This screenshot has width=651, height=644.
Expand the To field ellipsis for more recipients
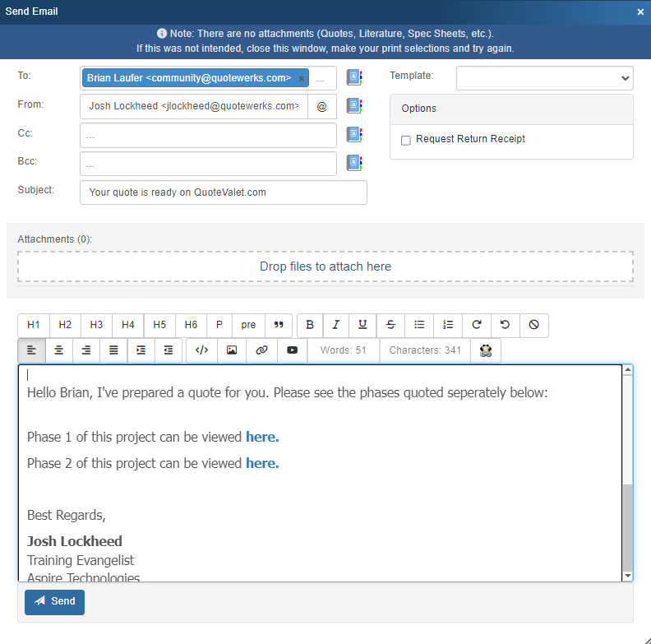pyautogui.click(x=321, y=79)
